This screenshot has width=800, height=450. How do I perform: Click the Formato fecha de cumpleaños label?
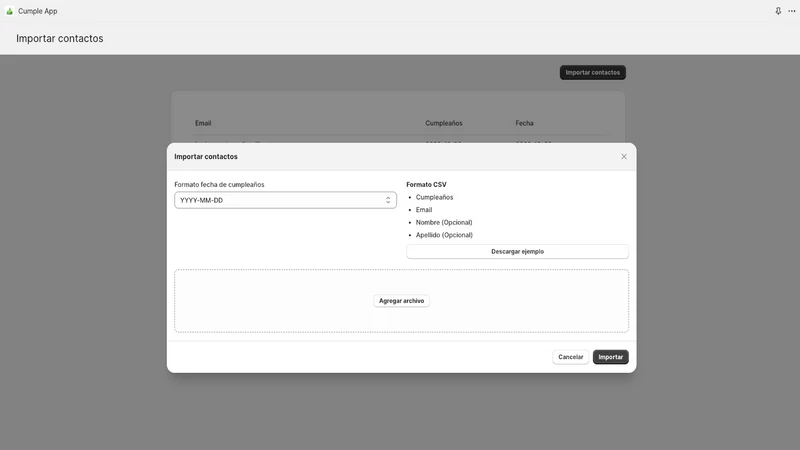tap(219, 185)
